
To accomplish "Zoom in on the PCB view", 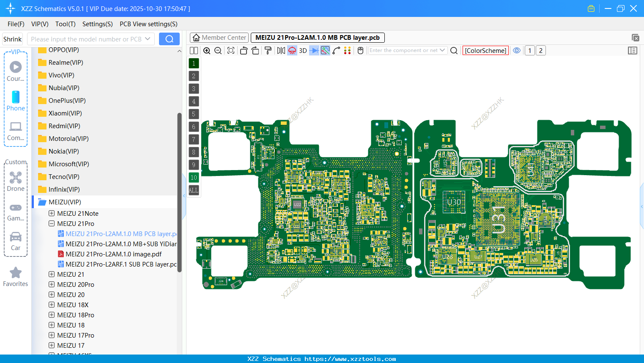I will (x=207, y=50).
